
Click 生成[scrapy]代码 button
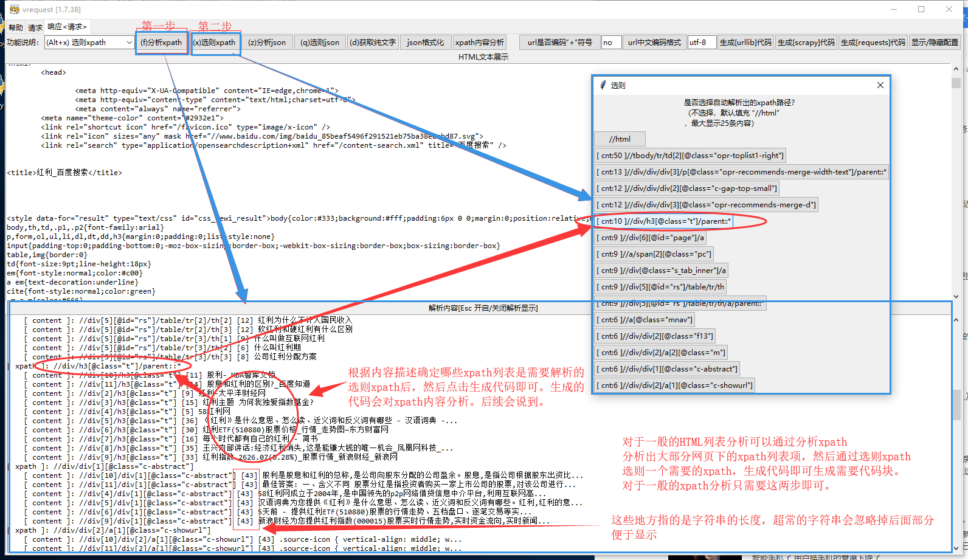pos(806,43)
